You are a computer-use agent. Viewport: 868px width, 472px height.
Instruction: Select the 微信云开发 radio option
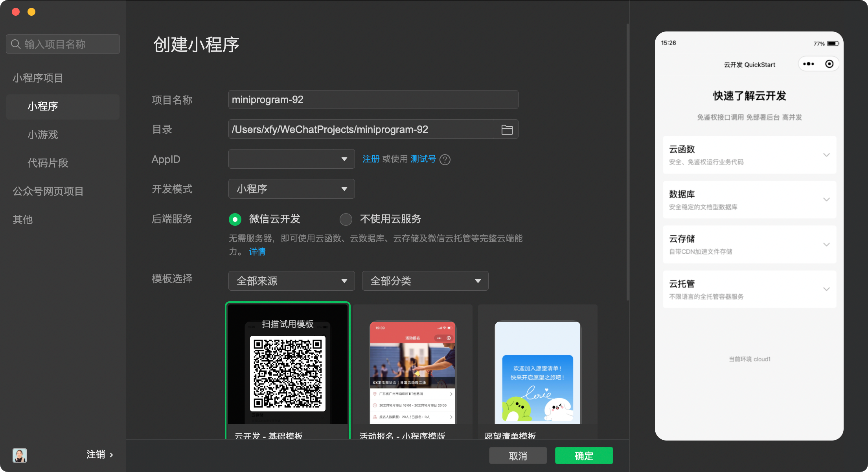click(x=235, y=219)
